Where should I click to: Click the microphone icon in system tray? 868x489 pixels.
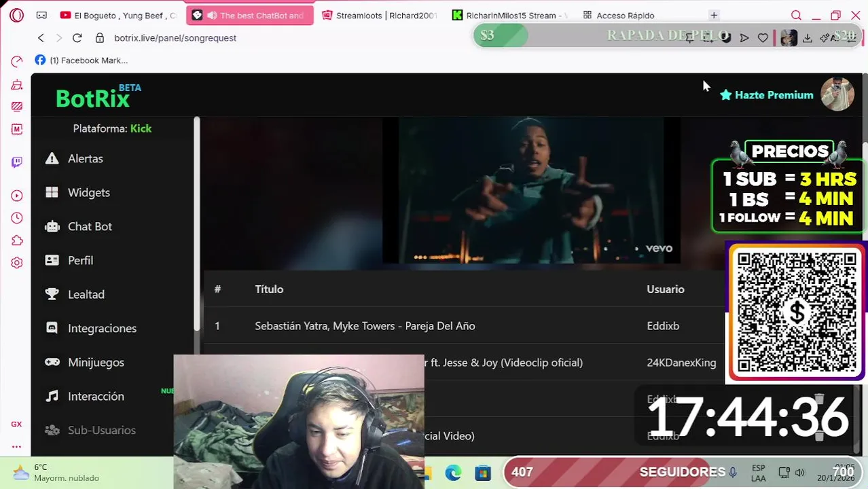[733, 473]
